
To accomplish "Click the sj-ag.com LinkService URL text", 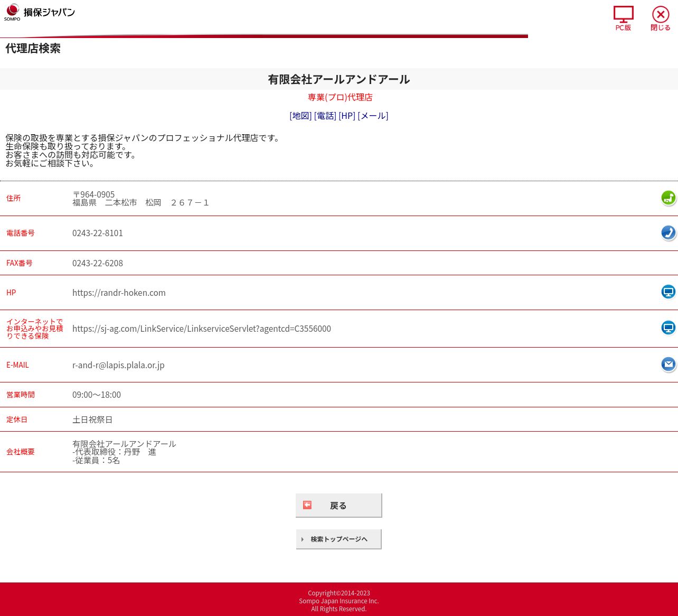I will 202,329.
